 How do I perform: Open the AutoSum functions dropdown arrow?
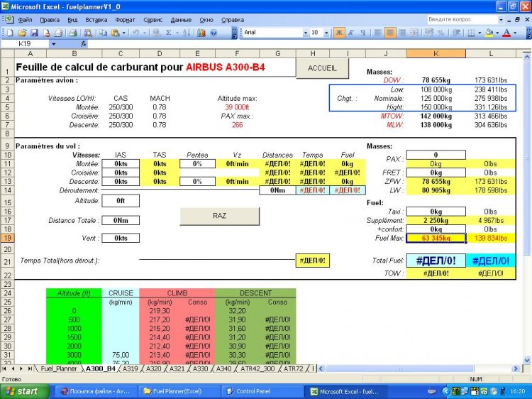(x=177, y=33)
